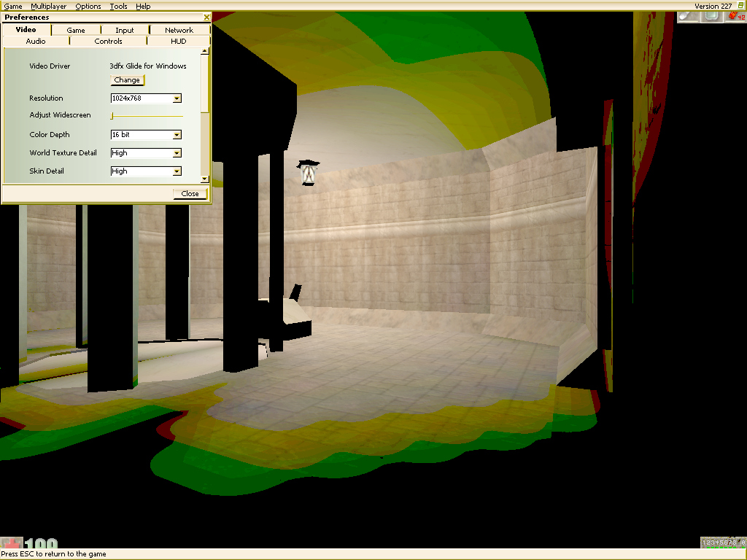Click the red ammo icon showing 42

[736, 16]
